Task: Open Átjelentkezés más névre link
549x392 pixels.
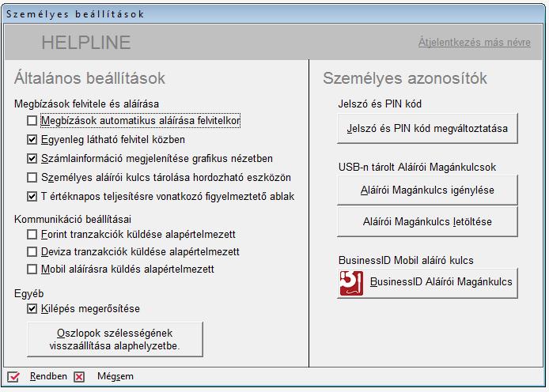Action: [x=475, y=43]
